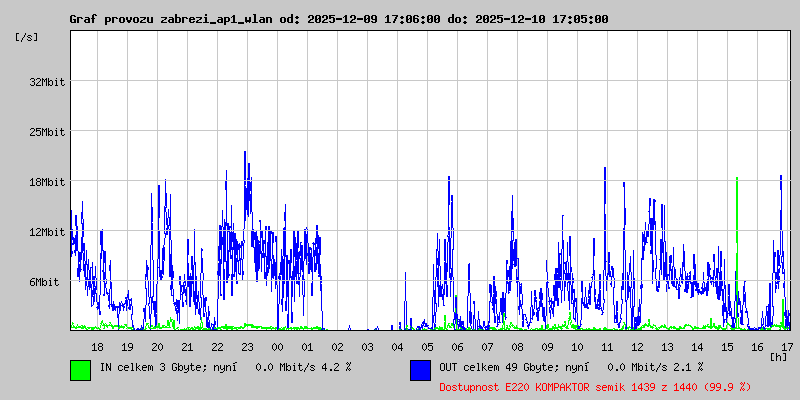Screen dimensions: 800x400
Task: Select the 00 midnight hour marker on x-axis
Action: point(277,347)
